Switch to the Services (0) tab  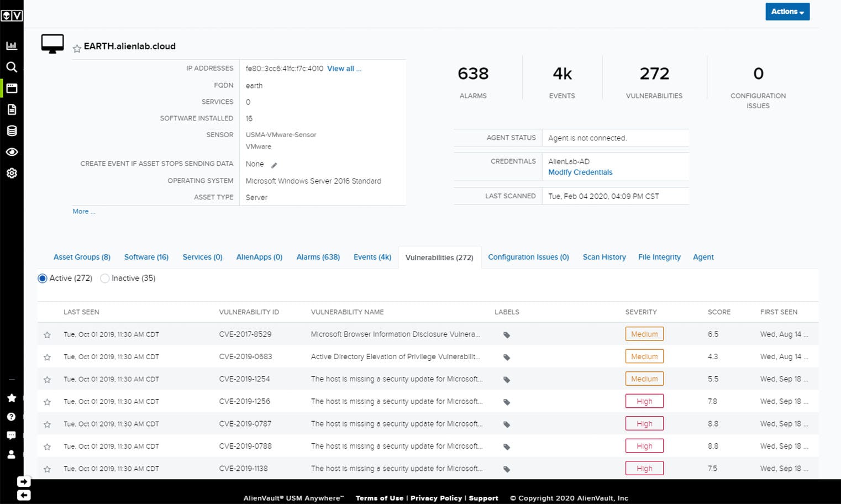202,257
